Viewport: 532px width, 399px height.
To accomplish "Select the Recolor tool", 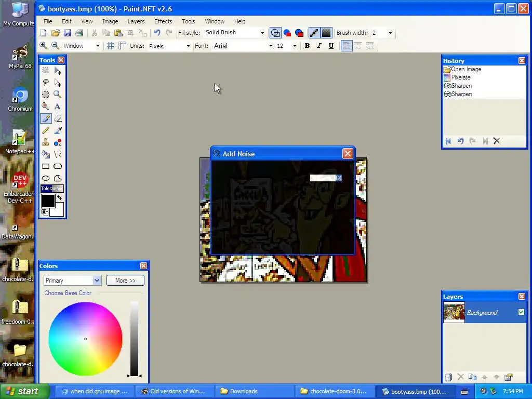I will [x=58, y=142].
